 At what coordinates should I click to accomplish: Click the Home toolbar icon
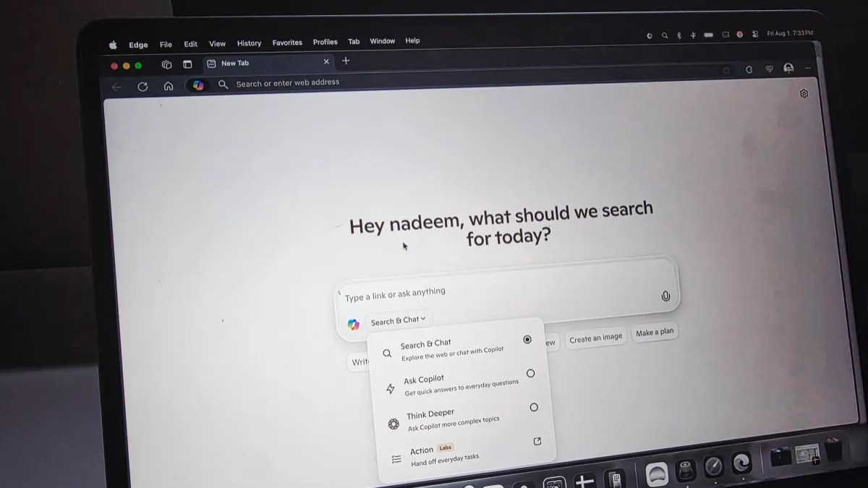tap(169, 85)
